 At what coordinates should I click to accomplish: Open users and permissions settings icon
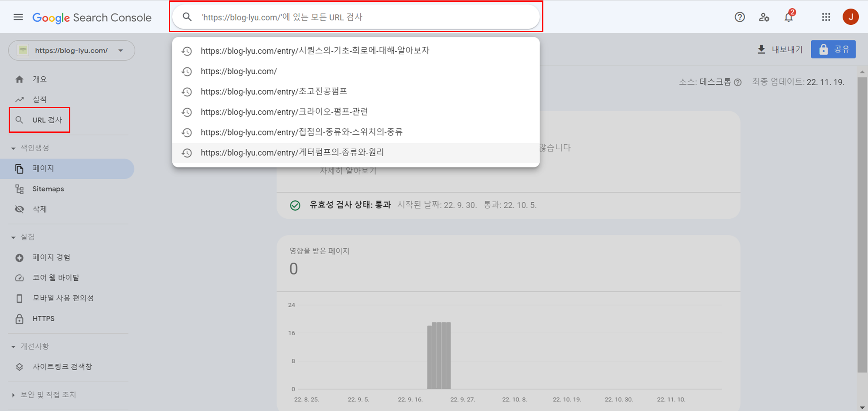(x=764, y=17)
